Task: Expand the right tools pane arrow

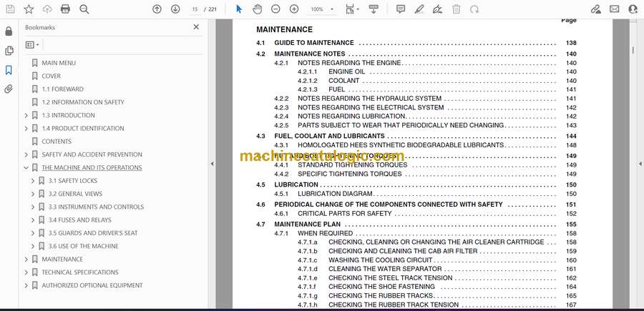Action: (640, 164)
